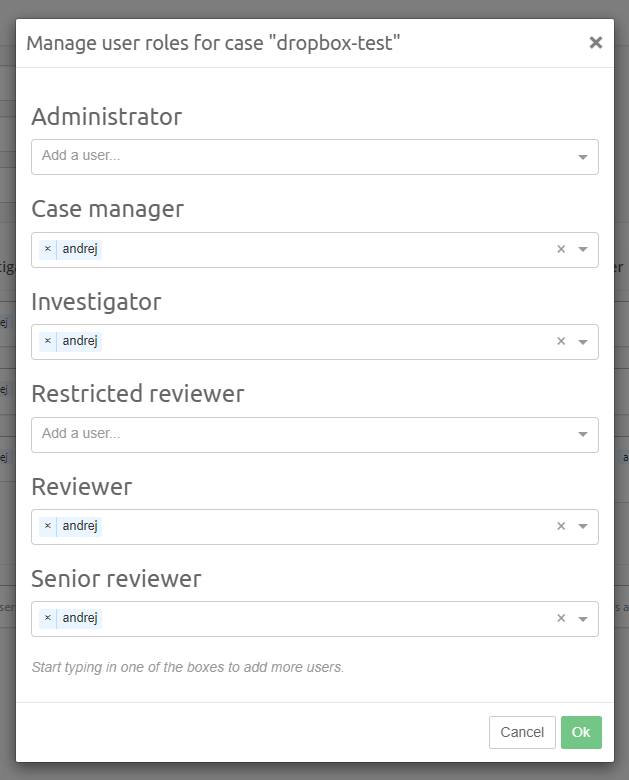Image resolution: width=629 pixels, height=780 pixels.
Task: Click inside the Senior reviewer input area
Action: 320,618
